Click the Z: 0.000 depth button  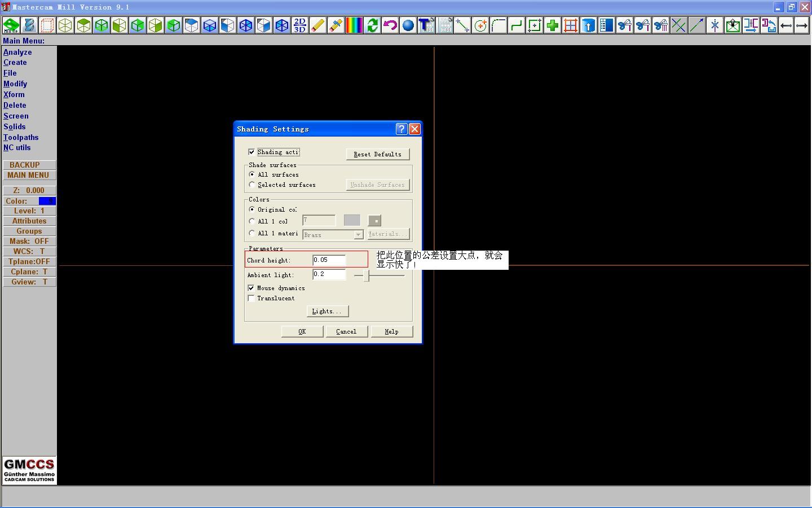point(29,190)
